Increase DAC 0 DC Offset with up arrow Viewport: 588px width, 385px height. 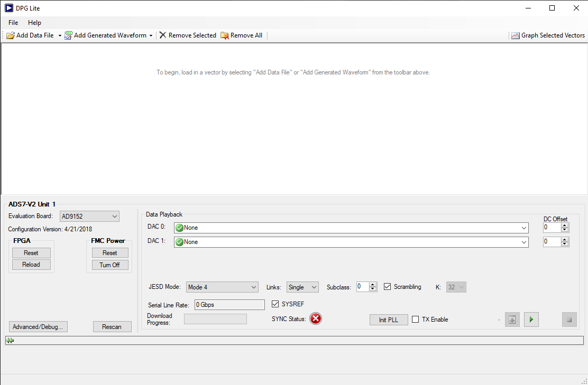coord(565,225)
